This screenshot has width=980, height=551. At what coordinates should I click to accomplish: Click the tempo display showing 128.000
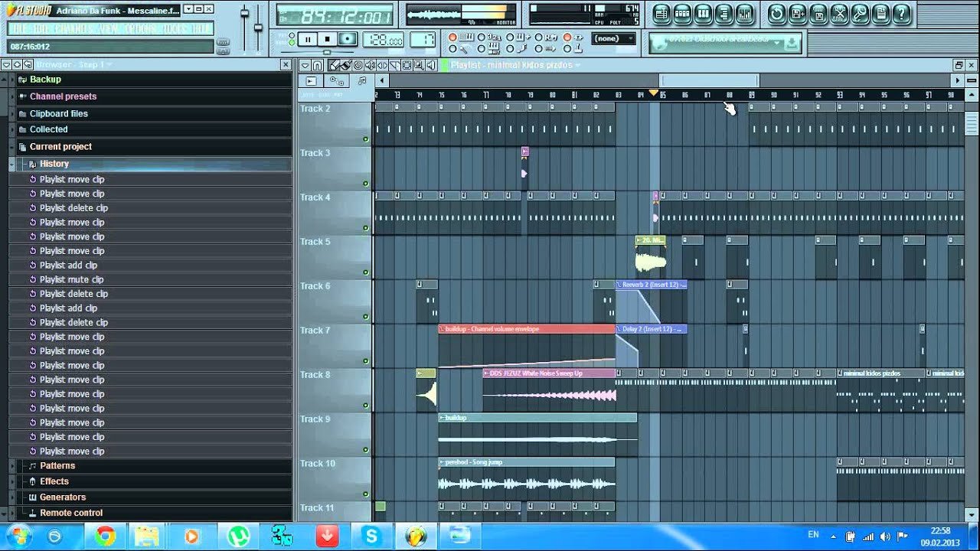383,40
